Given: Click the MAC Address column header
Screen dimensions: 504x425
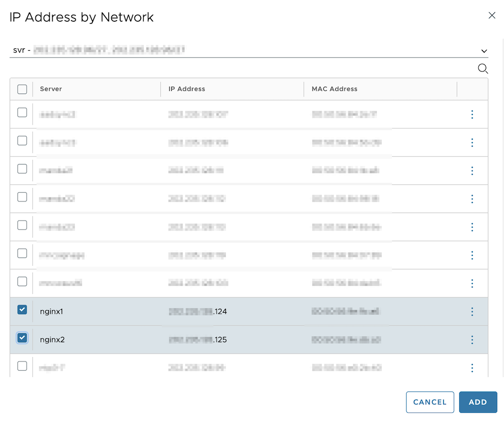Looking at the screenshot, I should pos(334,89).
